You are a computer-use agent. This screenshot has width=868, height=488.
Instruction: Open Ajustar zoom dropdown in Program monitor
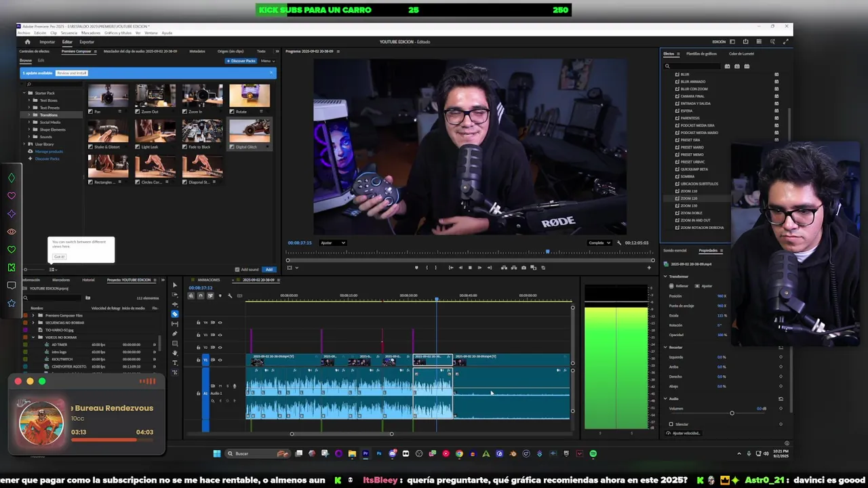coord(332,243)
